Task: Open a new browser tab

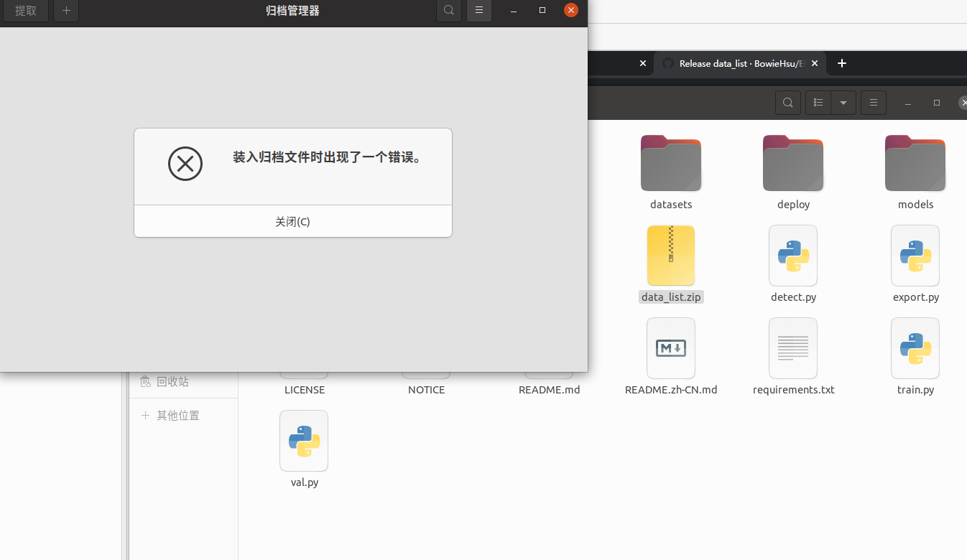Action: click(x=841, y=63)
